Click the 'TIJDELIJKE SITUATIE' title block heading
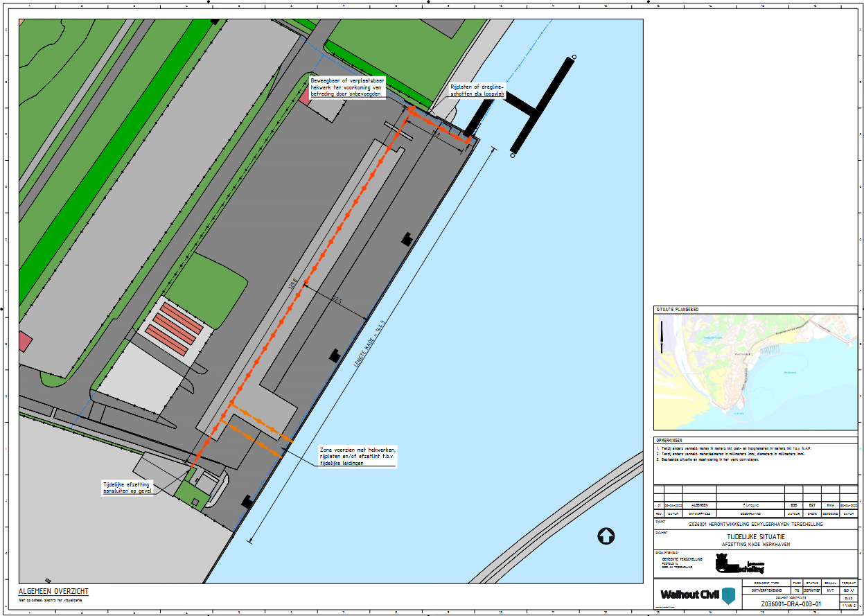864x616 pixels. pos(755,537)
